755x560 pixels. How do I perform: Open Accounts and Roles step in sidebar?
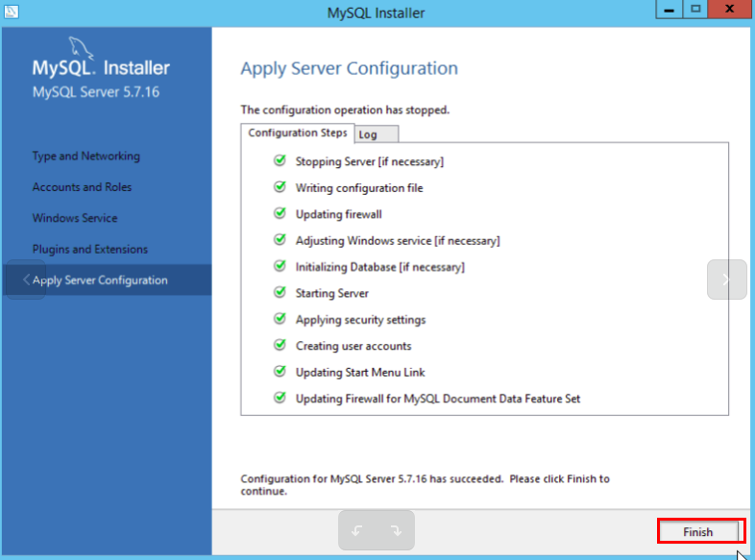point(82,187)
